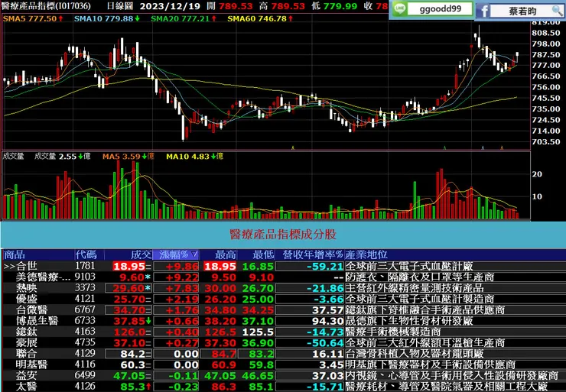Viewport: 566px width, 392px height.
Task: Select the 合世 stock row name
Action: (27, 266)
